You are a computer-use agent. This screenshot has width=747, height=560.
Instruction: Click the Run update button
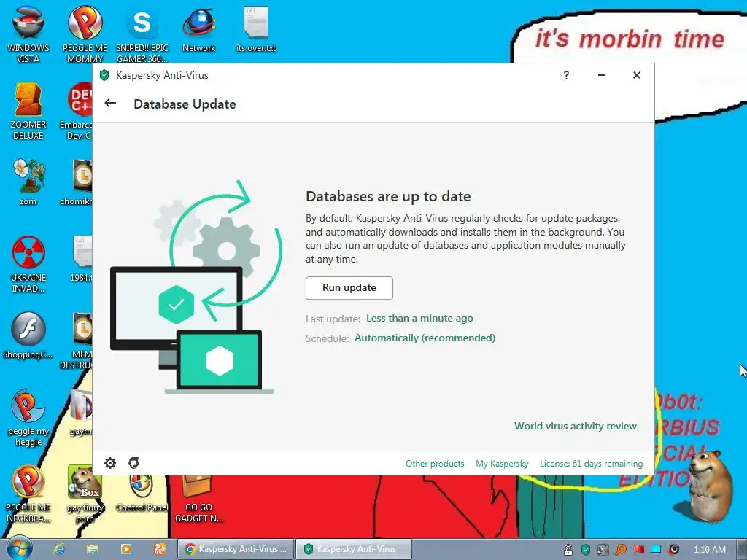tap(349, 287)
